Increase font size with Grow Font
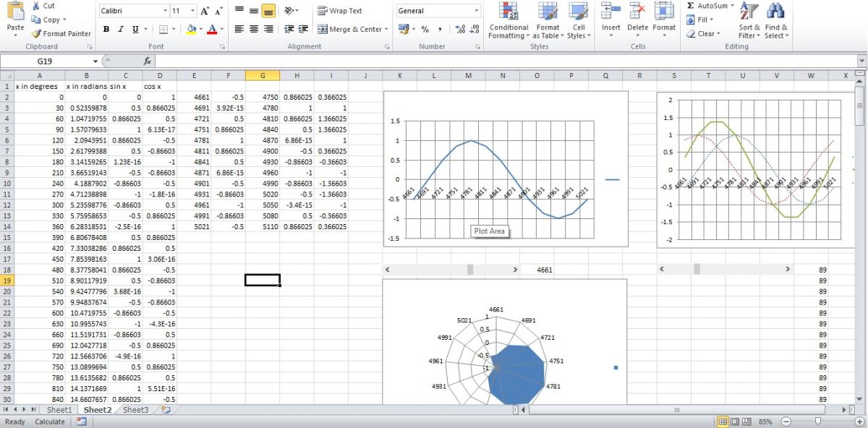Screen dimensions: 868x428 point(205,11)
